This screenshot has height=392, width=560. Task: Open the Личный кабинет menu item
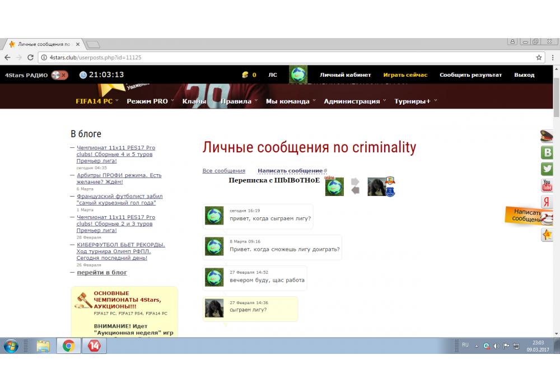345,75
